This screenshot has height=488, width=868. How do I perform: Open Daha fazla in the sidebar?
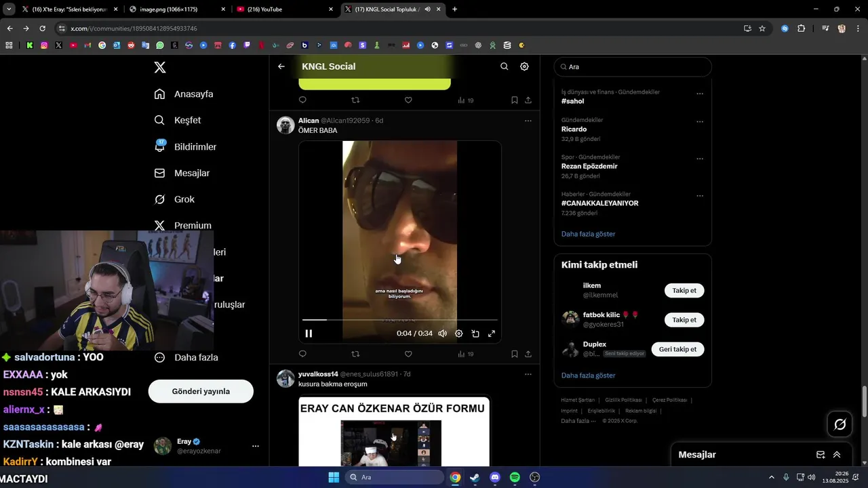(x=186, y=357)
